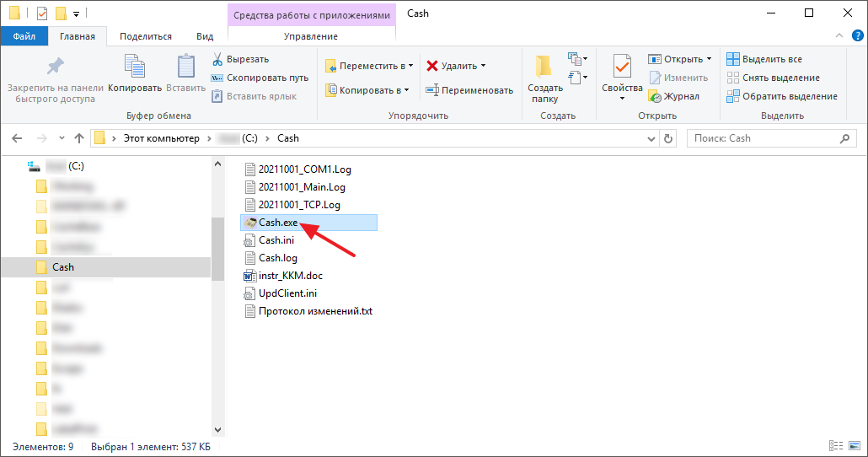Go back with the back arrow

17,138
